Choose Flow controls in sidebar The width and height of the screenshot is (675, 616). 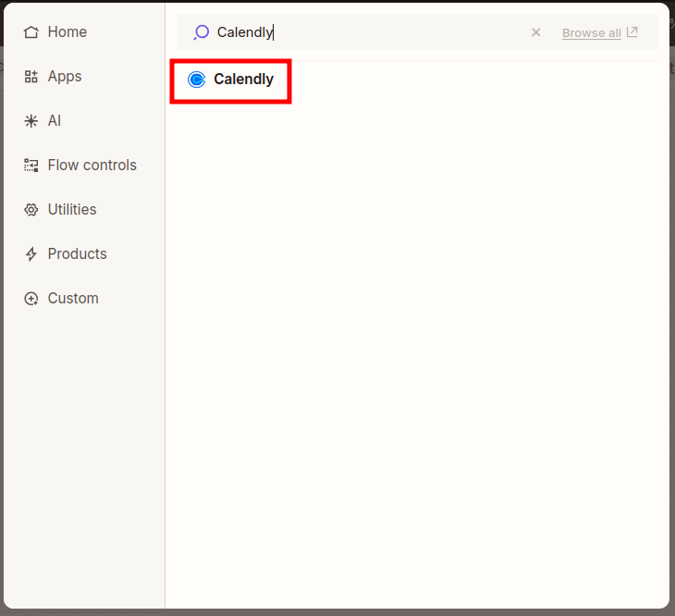(x=80, y=165)
